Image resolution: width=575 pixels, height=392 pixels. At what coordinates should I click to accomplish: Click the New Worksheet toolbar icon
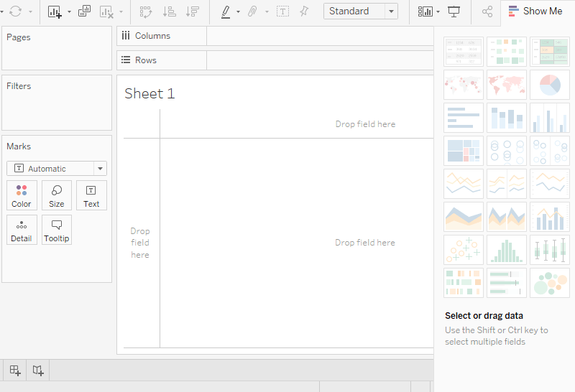(x=55, y=11)
